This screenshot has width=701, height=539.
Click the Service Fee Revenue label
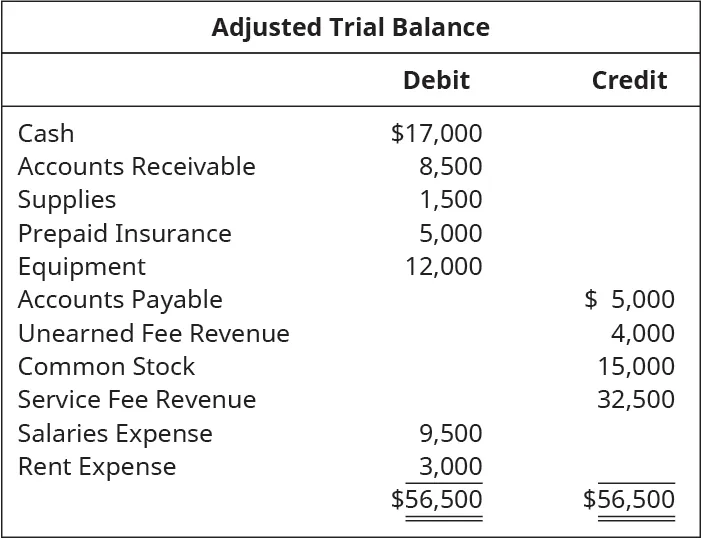(x=137, y=400)
